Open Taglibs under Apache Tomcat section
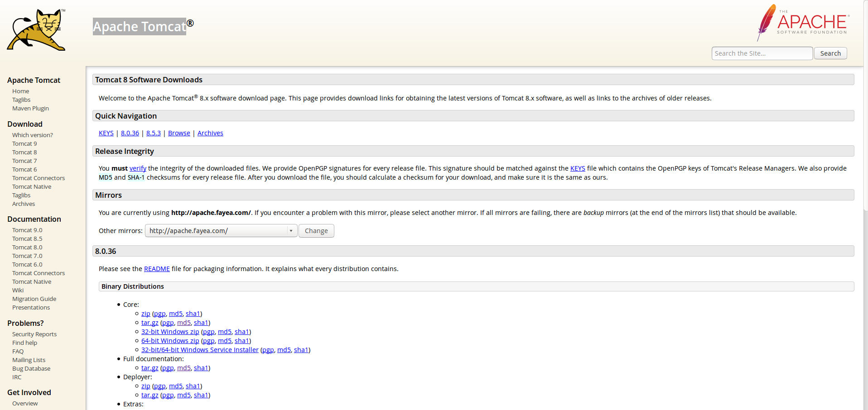 (x=21, y=100)
